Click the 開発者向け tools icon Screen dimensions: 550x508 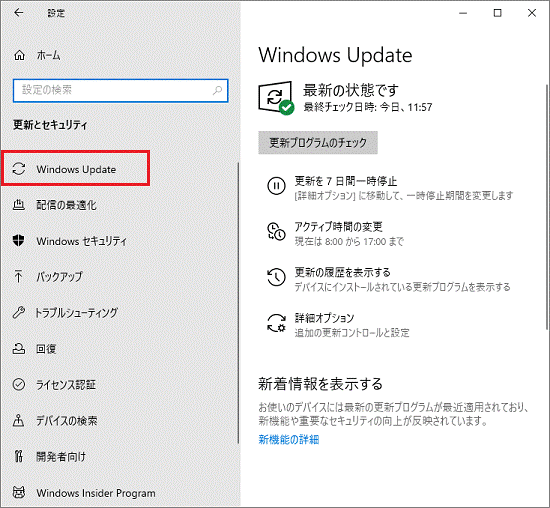pos(19,456)
